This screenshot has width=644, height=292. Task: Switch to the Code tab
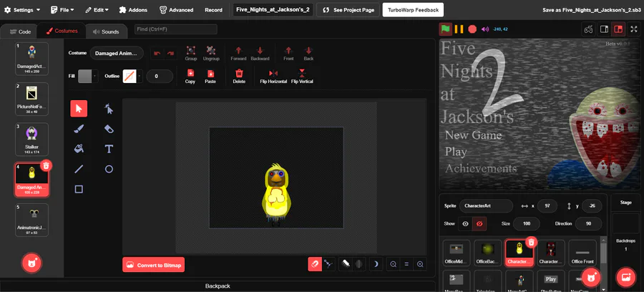20,31
